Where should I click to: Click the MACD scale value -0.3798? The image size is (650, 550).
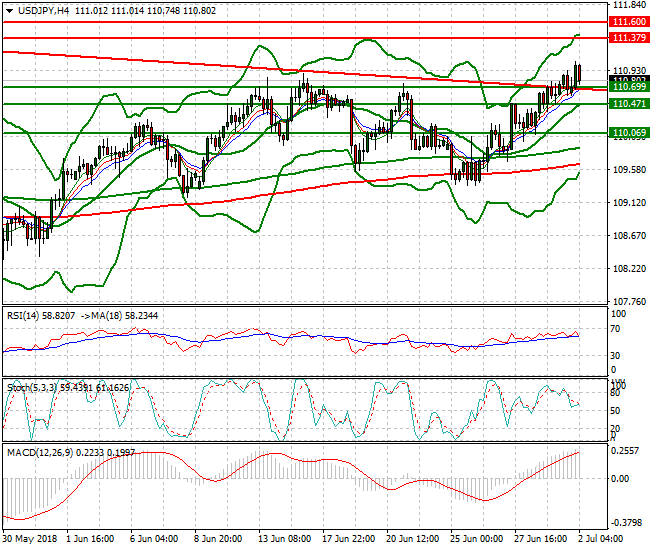click(x=625, y=523)
